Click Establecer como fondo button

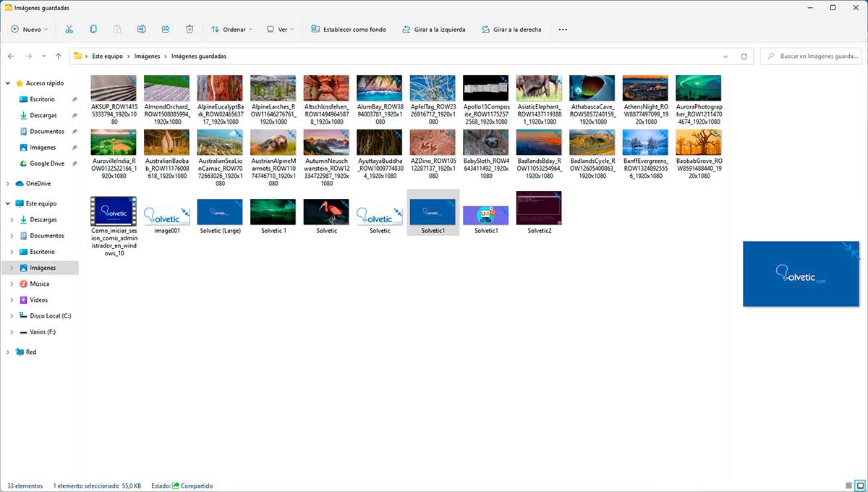[x=349, y=30]
